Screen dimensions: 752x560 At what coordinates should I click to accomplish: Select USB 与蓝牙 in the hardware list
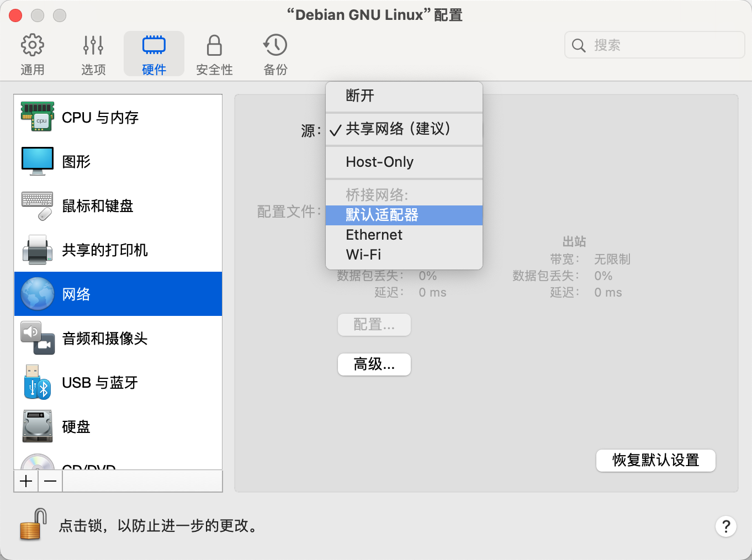pyautogui.click(x=118, y=382)
